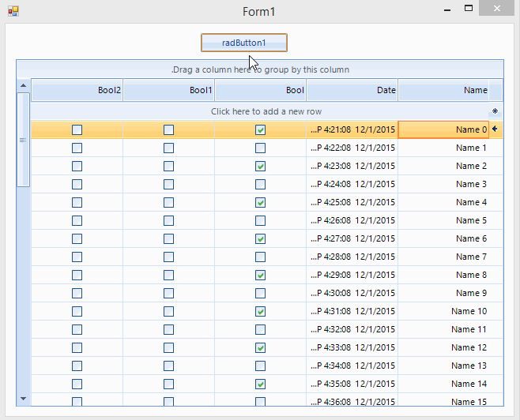Uncheck Bool checkbox in Name 14 row
This screenshot has height=420, width=520.
tap(260, 384)
